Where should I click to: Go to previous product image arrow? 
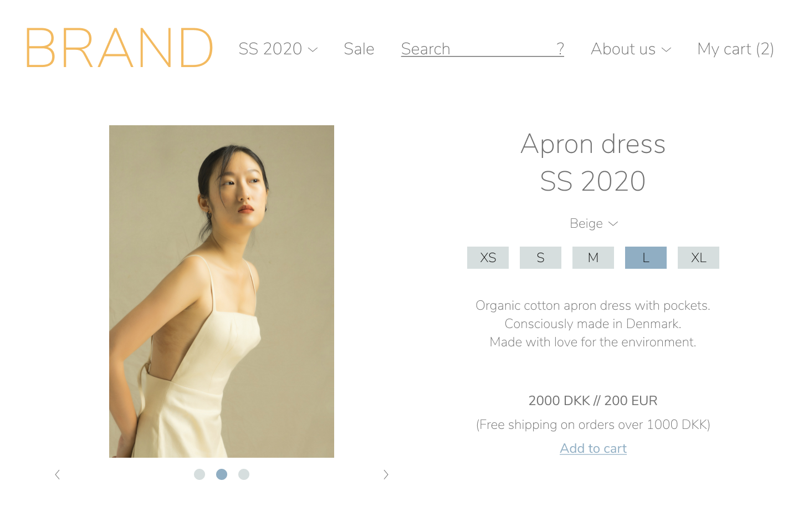click(x=57, y=474)
